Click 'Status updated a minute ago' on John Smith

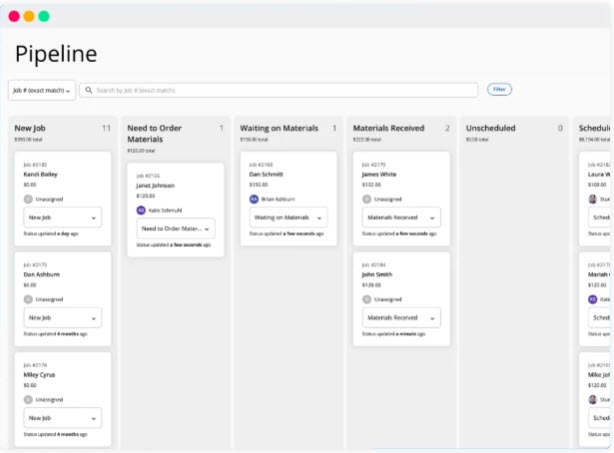click(394, 334)
